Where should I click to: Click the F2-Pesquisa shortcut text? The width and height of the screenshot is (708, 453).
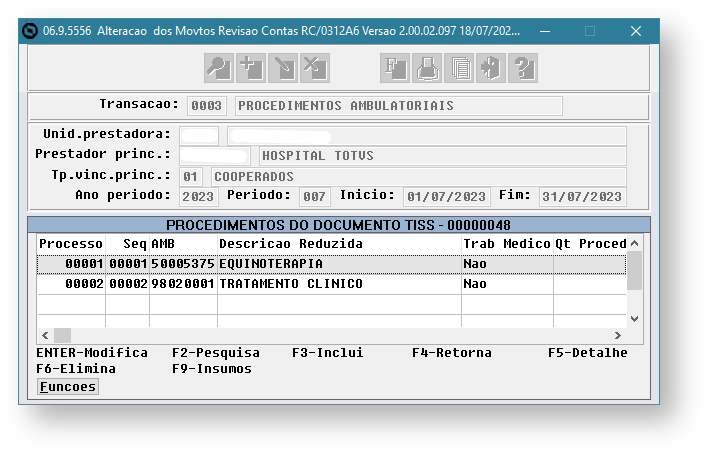216,353
